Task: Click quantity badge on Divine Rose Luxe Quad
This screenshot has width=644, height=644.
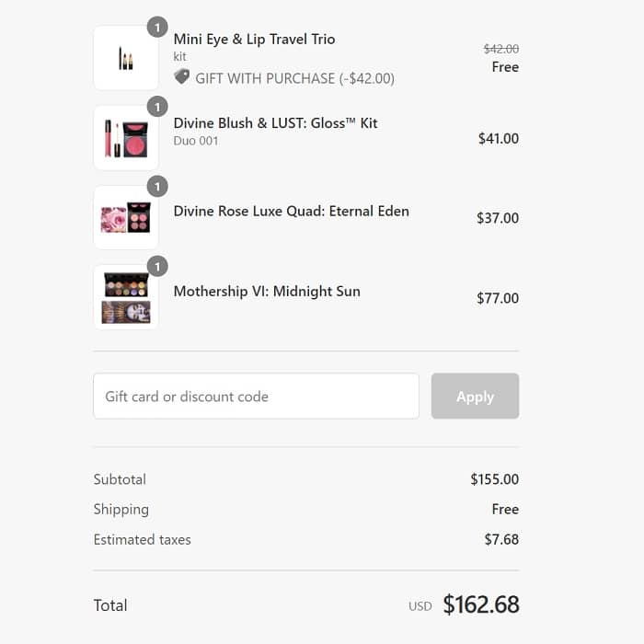Action: point(157,187)
